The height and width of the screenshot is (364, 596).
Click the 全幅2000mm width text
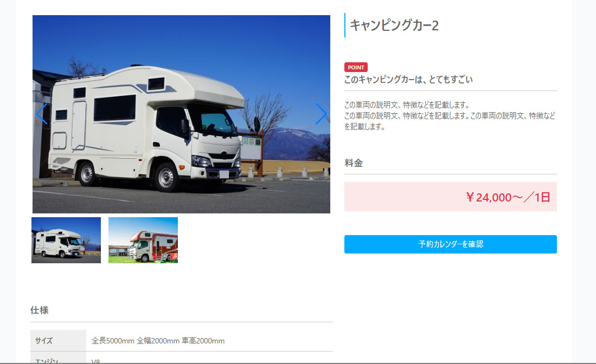158,341
